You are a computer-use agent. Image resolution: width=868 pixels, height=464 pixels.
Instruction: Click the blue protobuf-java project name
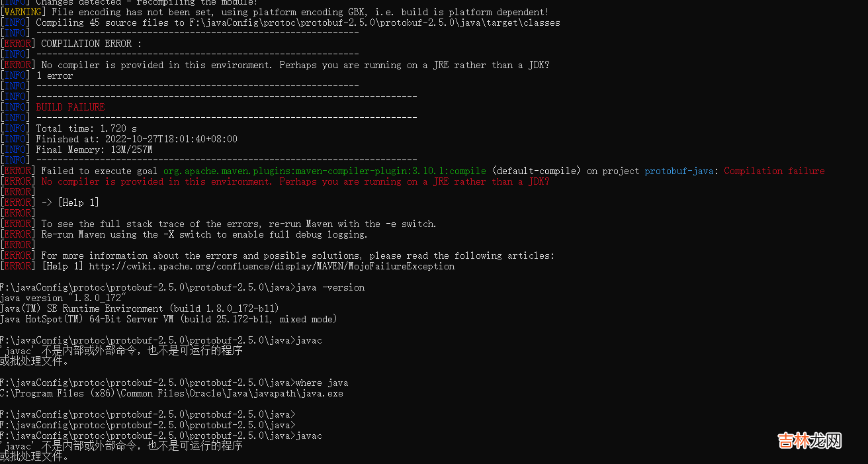pyautogui.click(x=679, y=171)
